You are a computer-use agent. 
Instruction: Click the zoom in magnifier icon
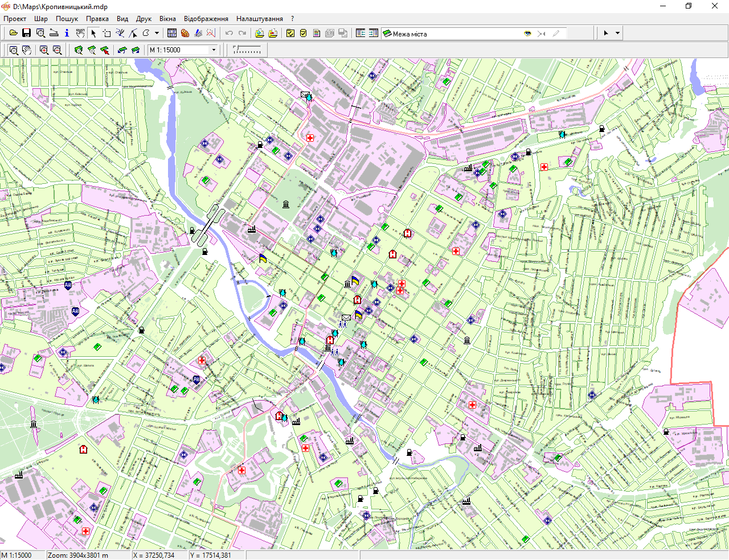[44, 50]
